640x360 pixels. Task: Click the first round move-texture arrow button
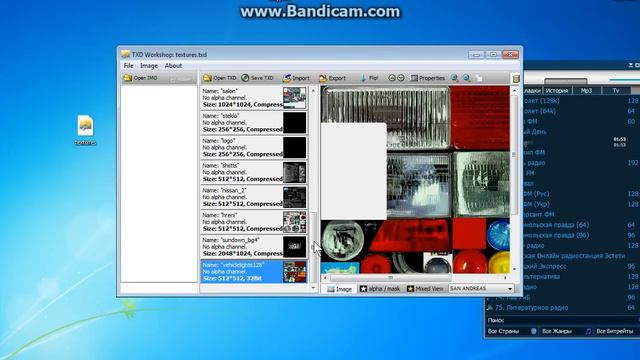tap(392, 78)
